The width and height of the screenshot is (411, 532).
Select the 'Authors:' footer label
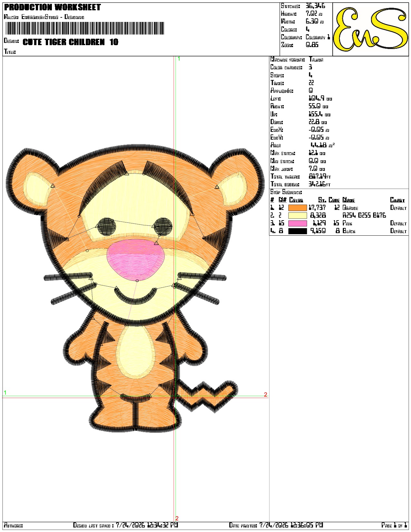tap(13, 526)
